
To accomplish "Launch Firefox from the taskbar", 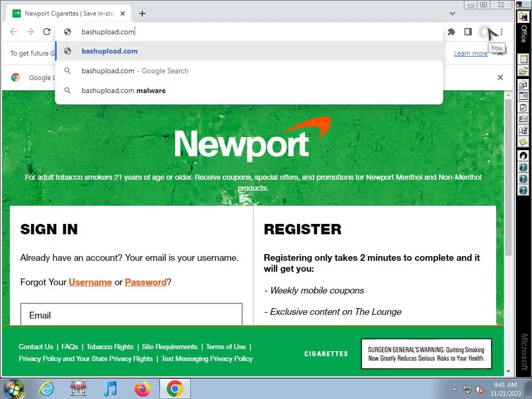I will click(x=142, y=389).
